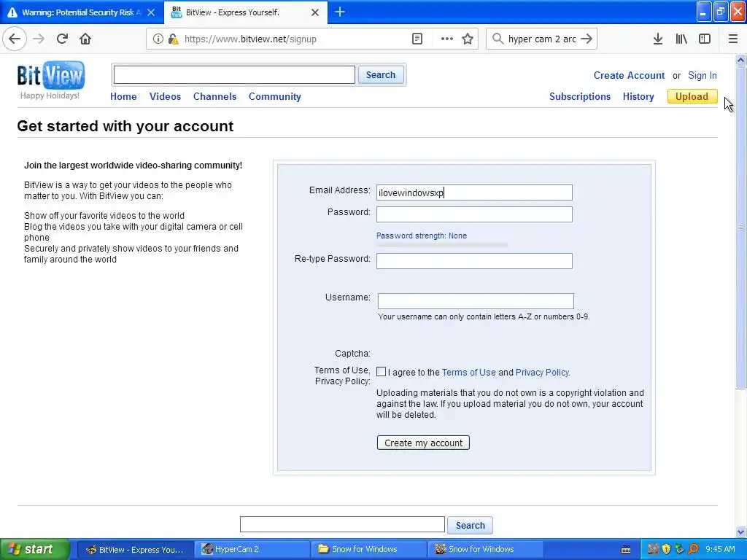Open on-screen keyboard icon in taskbar
Image resolution: width=747 pixels, height=560 pixels.
pos(626,550)
